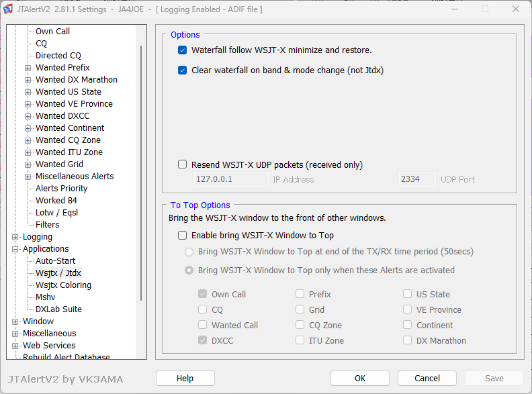Viewport: 532px width, 394px height.
Task: Open Alerts Priority settings
Action: pyautogui.click(x=61, y=188)
